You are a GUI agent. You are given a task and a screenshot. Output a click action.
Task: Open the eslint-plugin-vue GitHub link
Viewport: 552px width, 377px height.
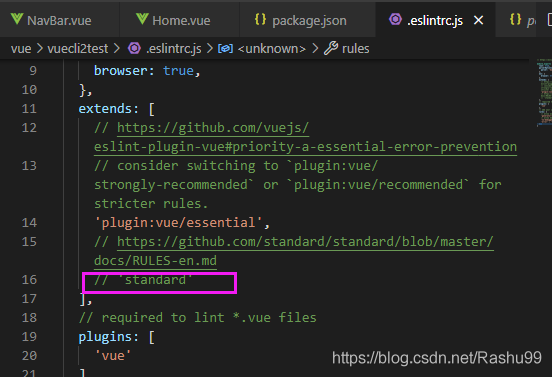[x=305, y=137]
